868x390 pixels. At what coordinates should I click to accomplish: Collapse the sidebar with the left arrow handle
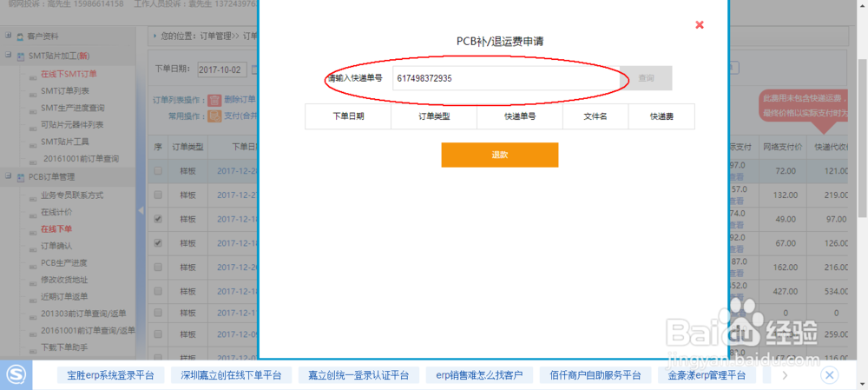click(141, 211)
